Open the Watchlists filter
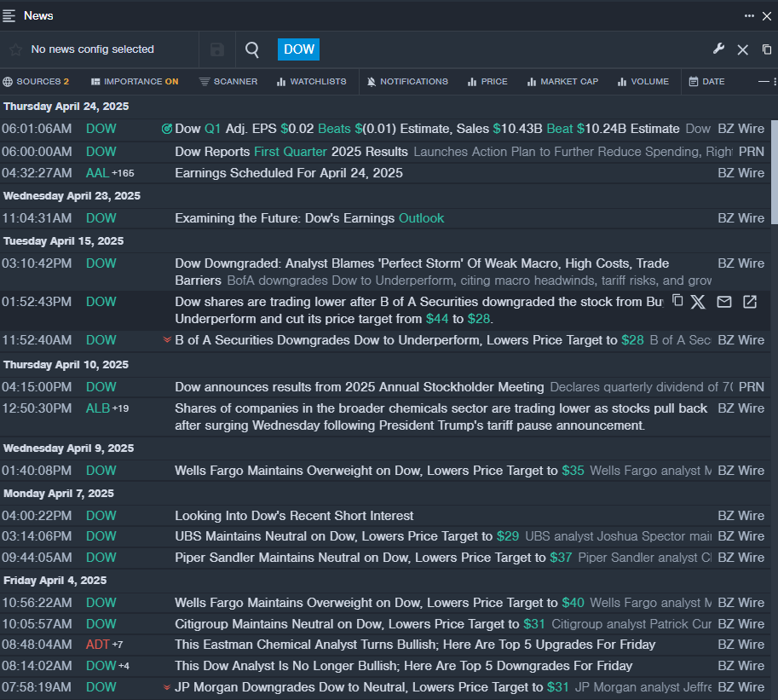The image size is (778, 700). tap(312, 81)
